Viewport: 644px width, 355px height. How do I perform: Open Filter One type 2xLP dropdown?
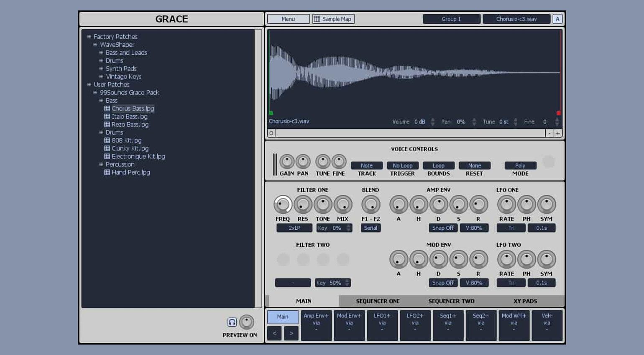point(294,228)
